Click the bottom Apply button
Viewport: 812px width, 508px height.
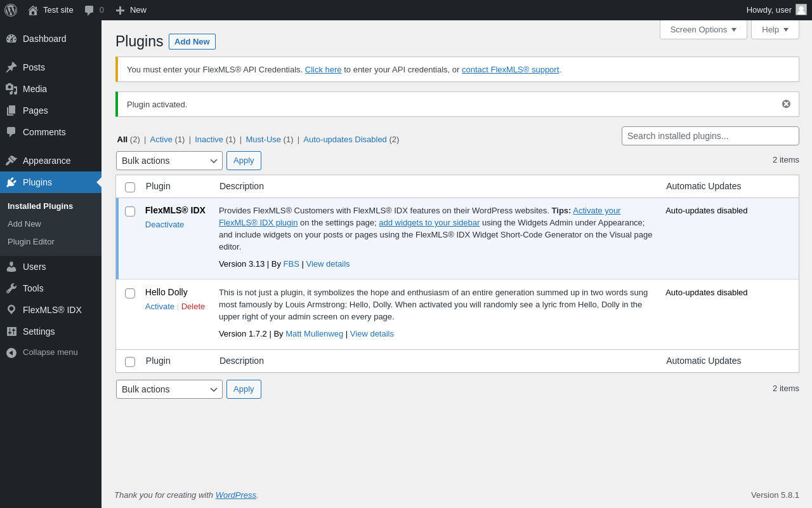244,389
